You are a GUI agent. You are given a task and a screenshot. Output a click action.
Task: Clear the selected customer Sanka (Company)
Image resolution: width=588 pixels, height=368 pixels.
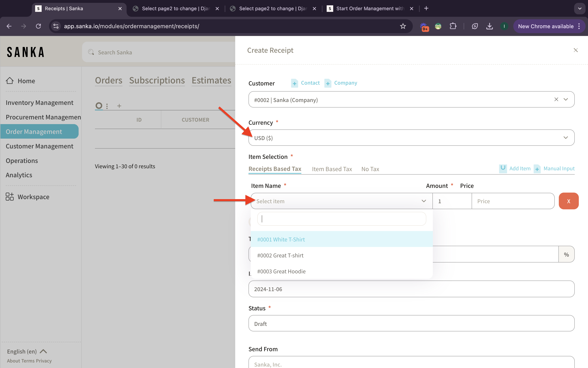(x=556, y=99)
